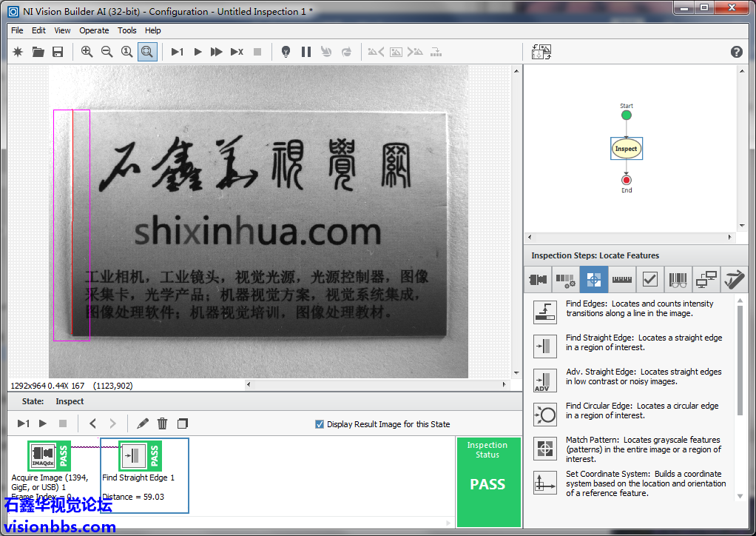
Task: Open the Identify Parts barcode tab
Action: click(x=678, y=280)
